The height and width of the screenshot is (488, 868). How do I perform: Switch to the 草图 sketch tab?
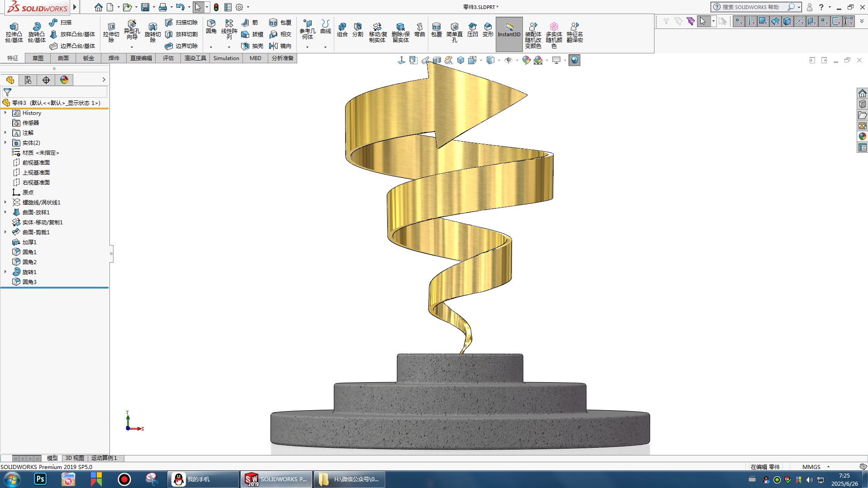point(38,58)
